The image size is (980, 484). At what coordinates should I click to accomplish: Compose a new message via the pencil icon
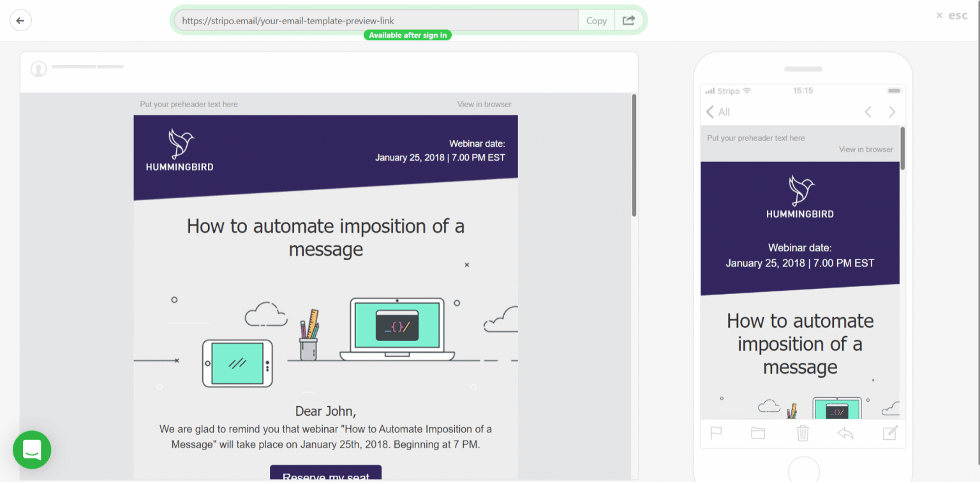pyautogui.click(x=891, y=434)
